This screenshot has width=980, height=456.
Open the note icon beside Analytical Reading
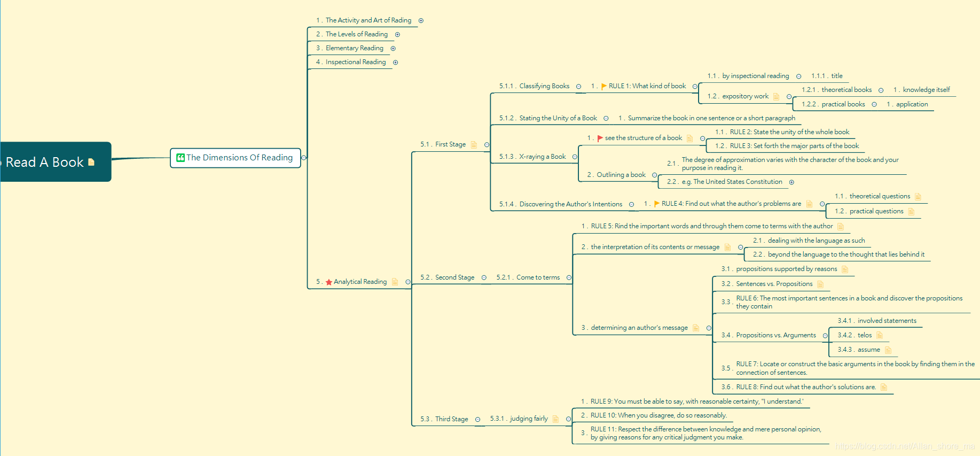395,282
